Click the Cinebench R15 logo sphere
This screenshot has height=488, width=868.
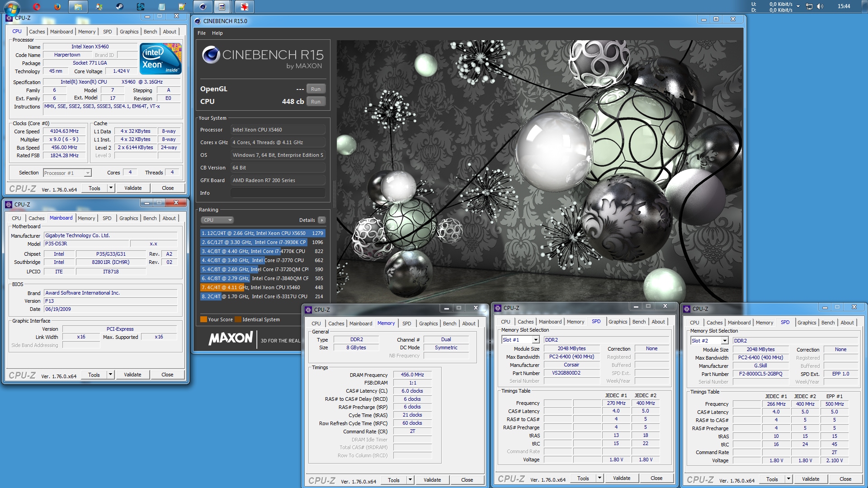tap(211, 55)
